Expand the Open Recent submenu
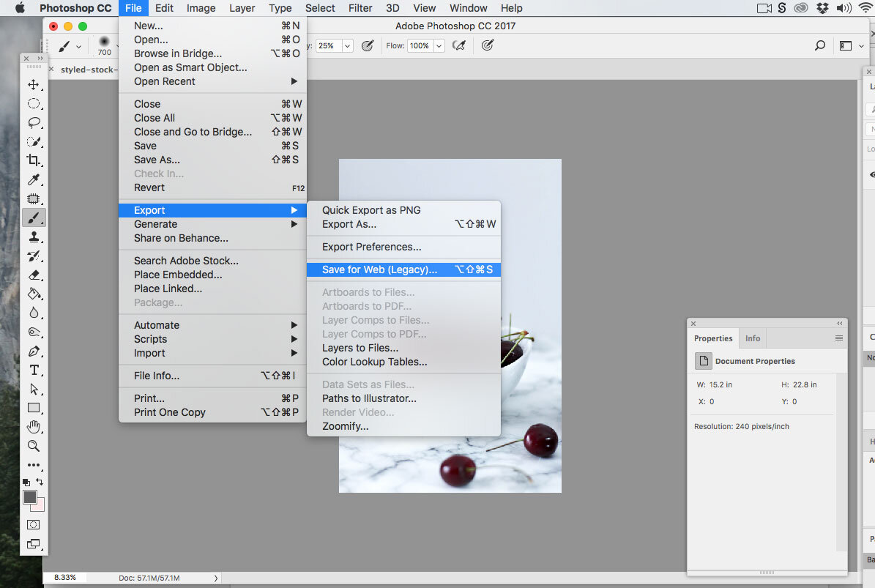Viewport: 875px width, 588px height. (x=294, y=81)
